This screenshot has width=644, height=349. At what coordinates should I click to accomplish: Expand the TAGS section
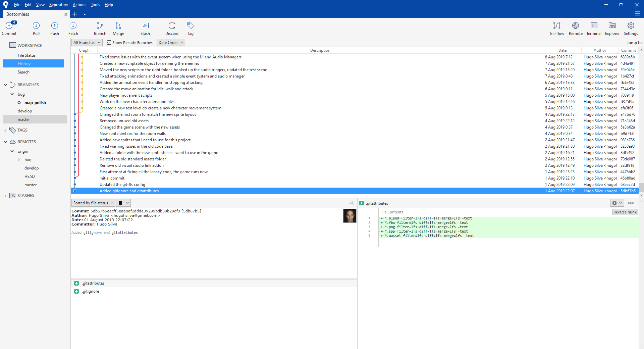pyautogui.click(x=5, y=130)
